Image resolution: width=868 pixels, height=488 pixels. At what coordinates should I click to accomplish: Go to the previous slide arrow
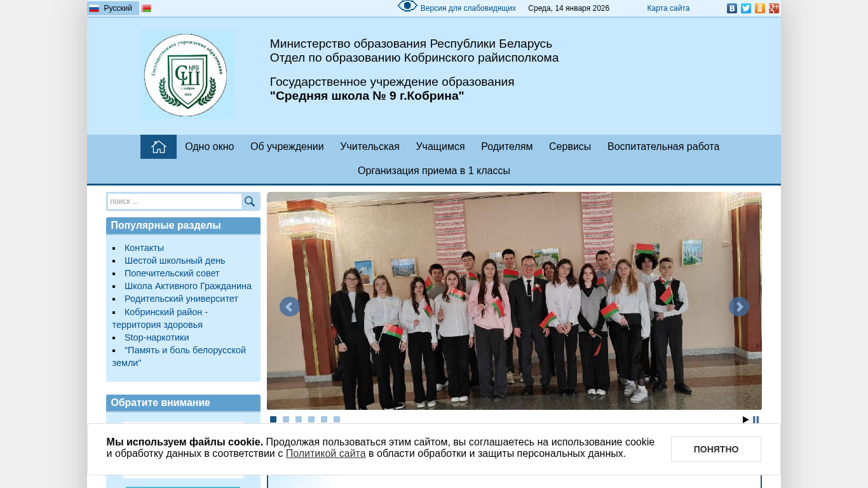pos(290,306)
